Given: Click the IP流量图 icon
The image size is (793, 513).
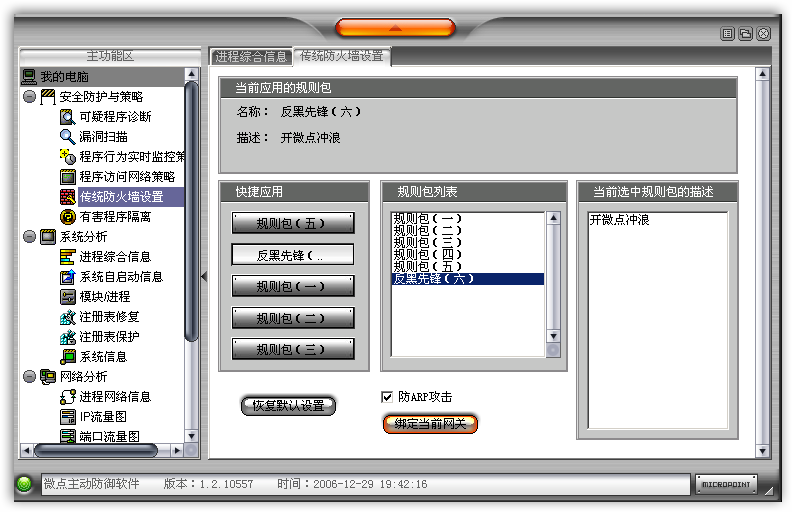Looking at the screenshot, I should coord(67,416).
